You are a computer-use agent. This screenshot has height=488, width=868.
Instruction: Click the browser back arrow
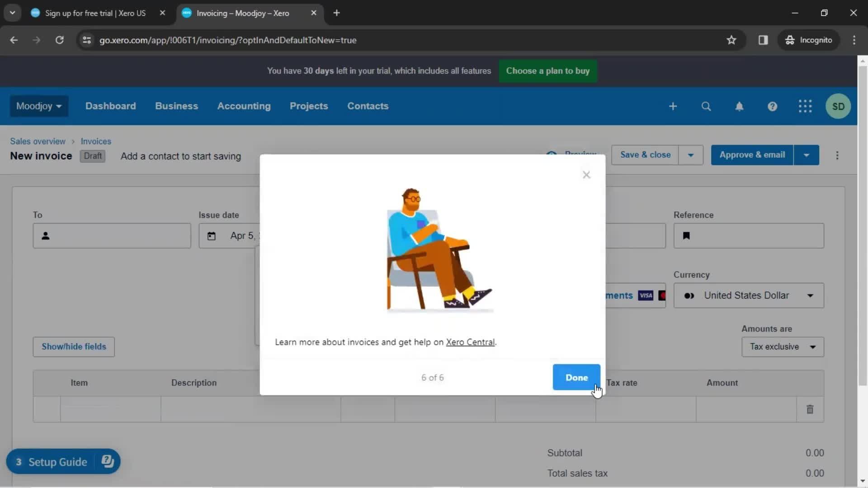coord(14,40)
